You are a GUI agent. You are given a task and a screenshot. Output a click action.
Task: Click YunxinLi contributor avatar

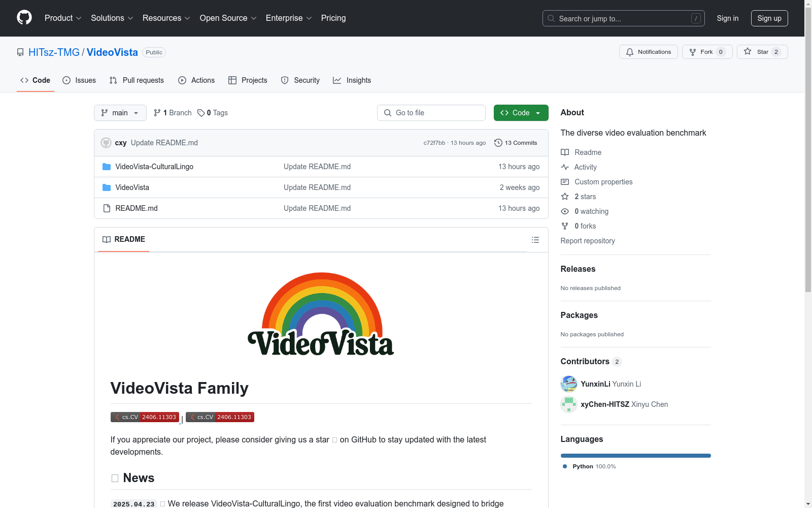pyautogui.click(x=569, y=384)
